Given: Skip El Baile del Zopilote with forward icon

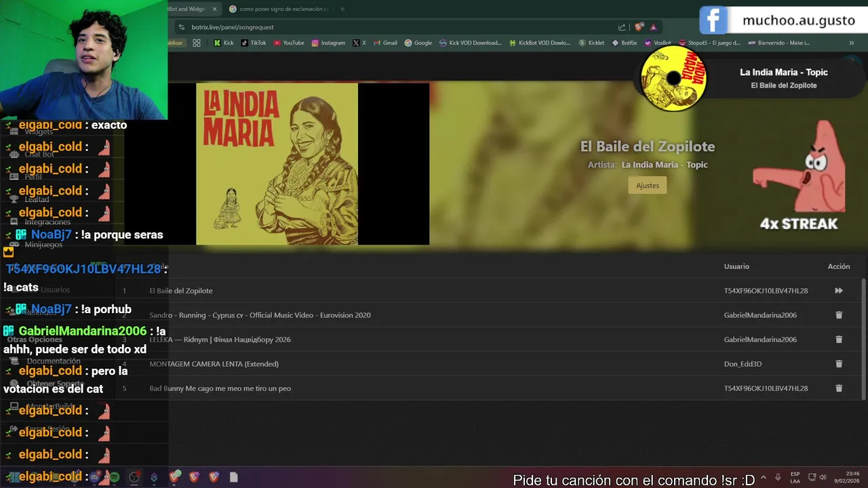Looking at the screenshot, I should (839, 291).
